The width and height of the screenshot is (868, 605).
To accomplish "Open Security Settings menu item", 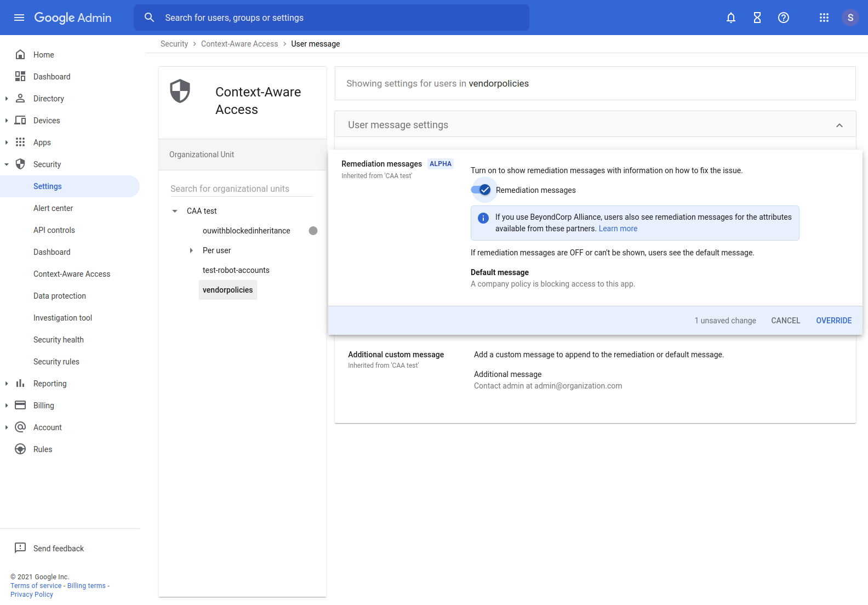I will [70, 186].
